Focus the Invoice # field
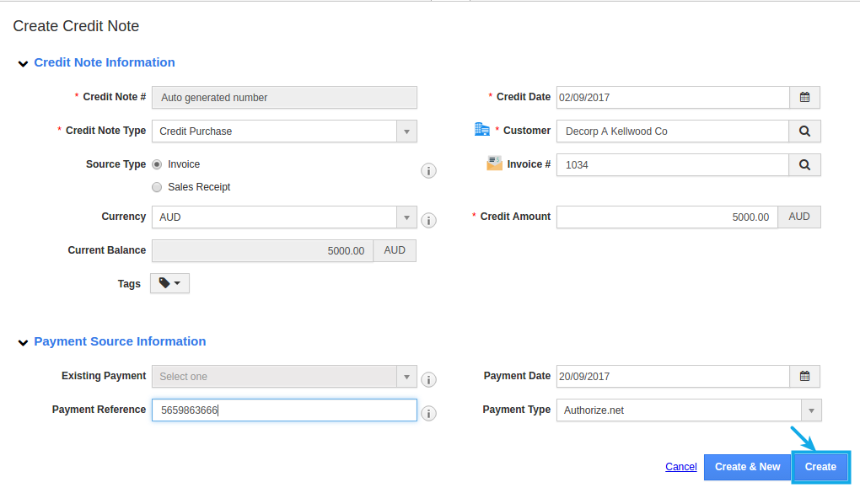This screenshot has height=504, width=860. [x=673, y=164]
